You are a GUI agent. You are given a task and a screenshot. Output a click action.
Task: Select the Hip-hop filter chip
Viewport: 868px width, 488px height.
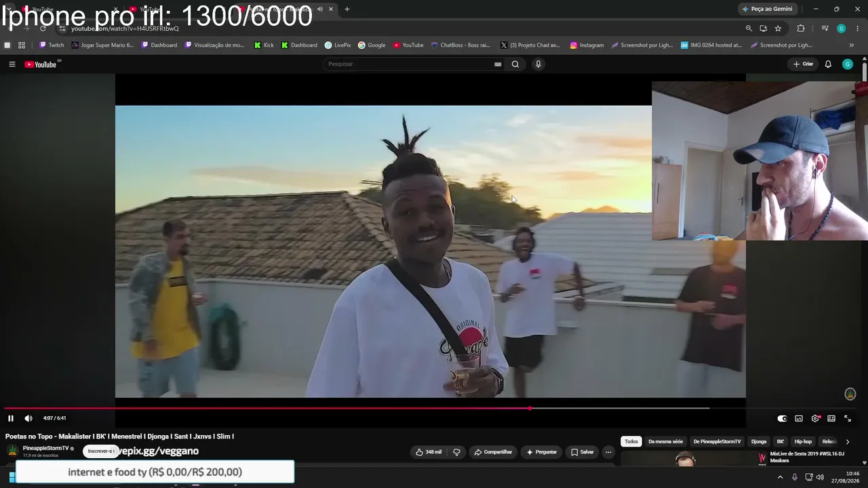tap(803, 442)
